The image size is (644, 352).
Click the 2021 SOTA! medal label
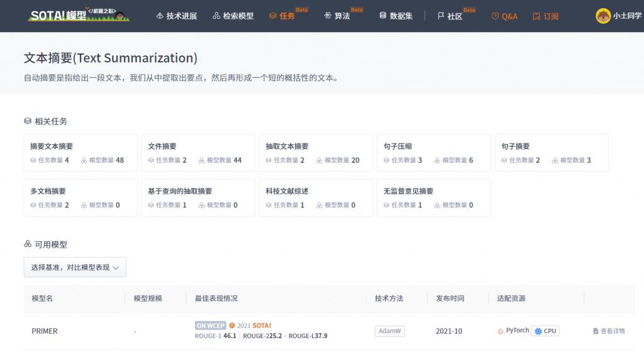[x=250, y=326]
